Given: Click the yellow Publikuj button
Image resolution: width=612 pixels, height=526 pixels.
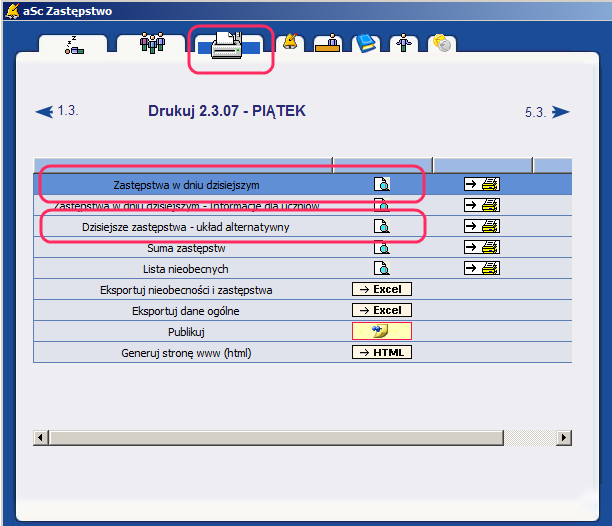Looking at the screenshot, I should click(x=381, y=331).
